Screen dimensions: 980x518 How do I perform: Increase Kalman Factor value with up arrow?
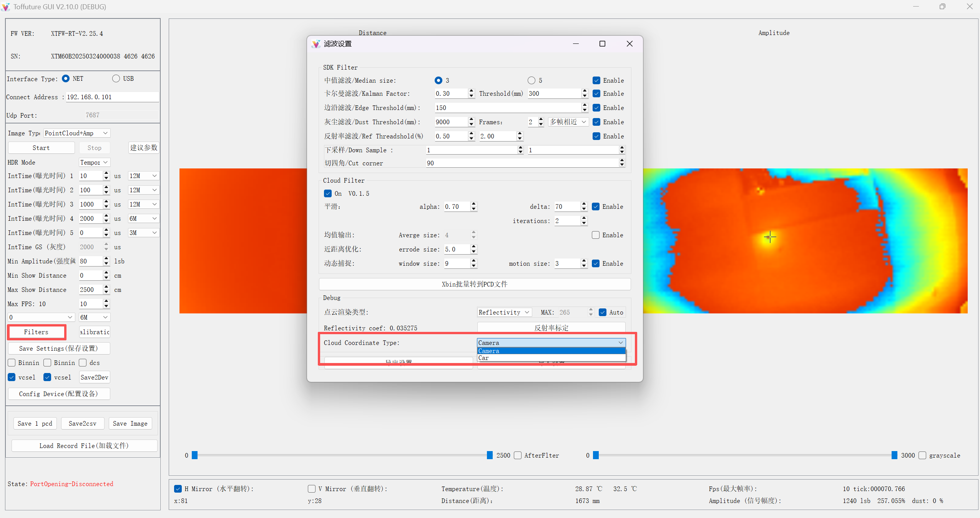[472, 91]
